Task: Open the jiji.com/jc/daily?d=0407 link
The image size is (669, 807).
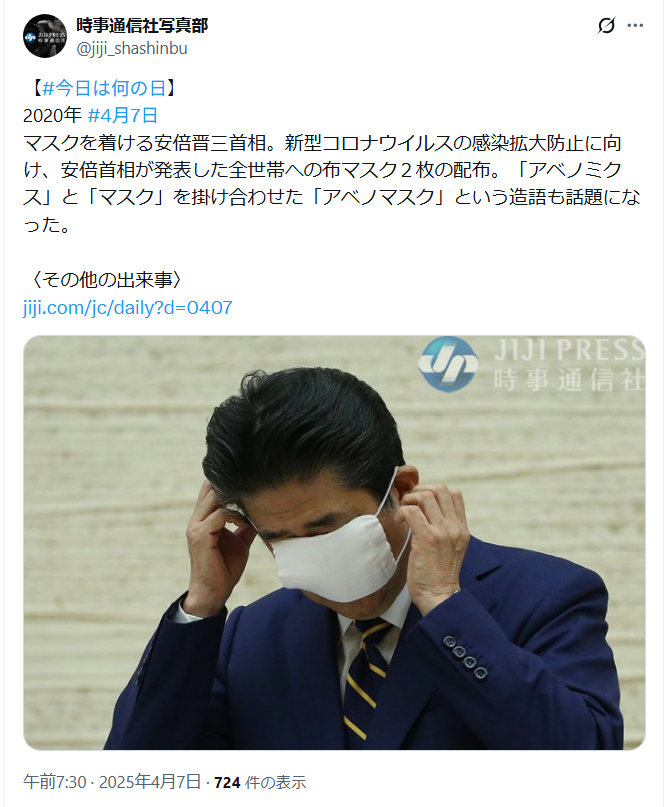Action: point(128,308)
